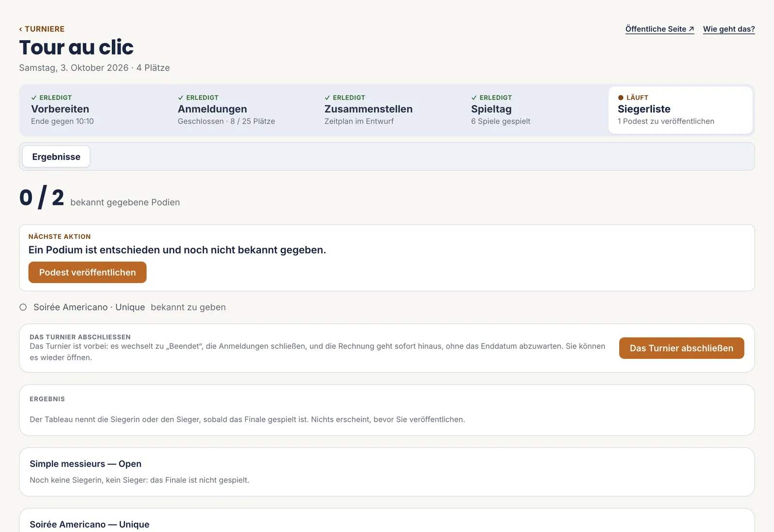Open the Öffentliche Seite link
The image size is (774, 532).
[x=660, y=29]
